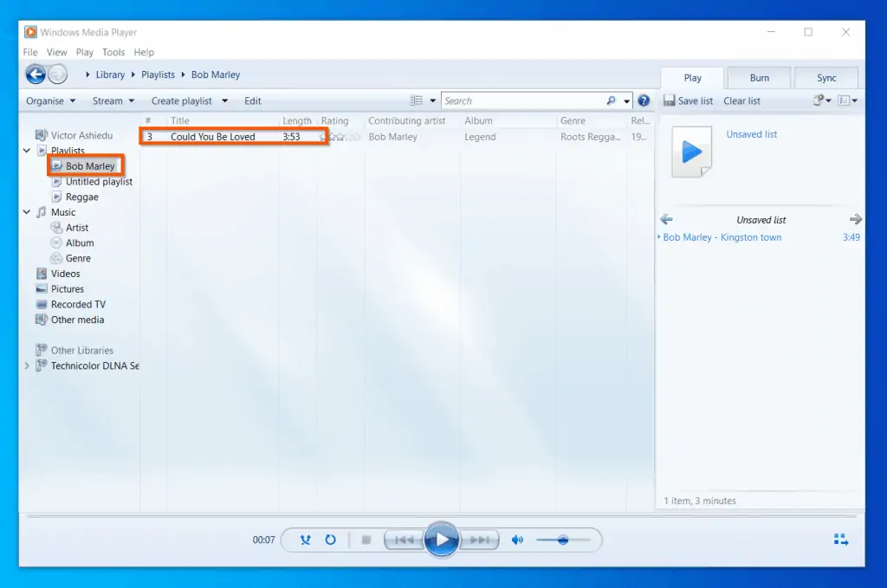Open the Create playlist dropdown arrow
887x588 pixels.
click(225, 100)
